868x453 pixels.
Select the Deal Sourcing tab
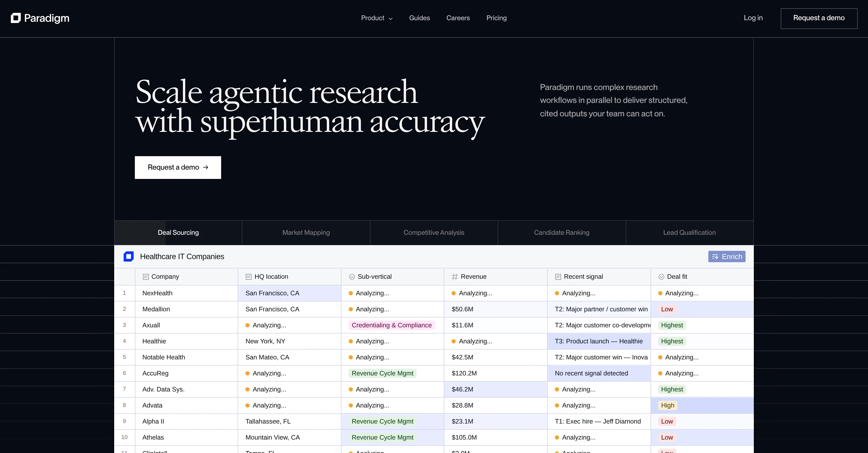(x=178, y=232)
